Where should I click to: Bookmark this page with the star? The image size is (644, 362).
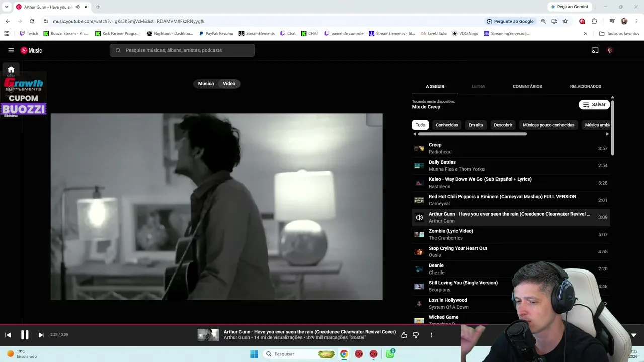click(x=565, y=21)
